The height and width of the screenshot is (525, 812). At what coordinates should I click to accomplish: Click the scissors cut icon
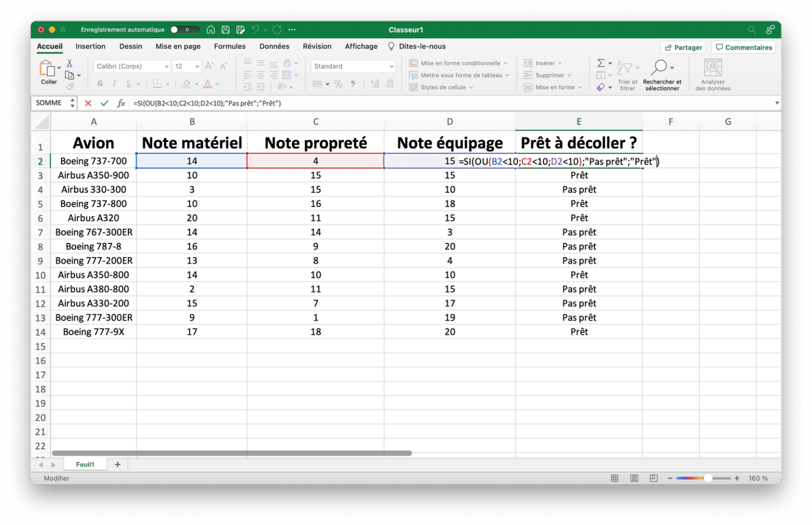click(x=69, y=63)
